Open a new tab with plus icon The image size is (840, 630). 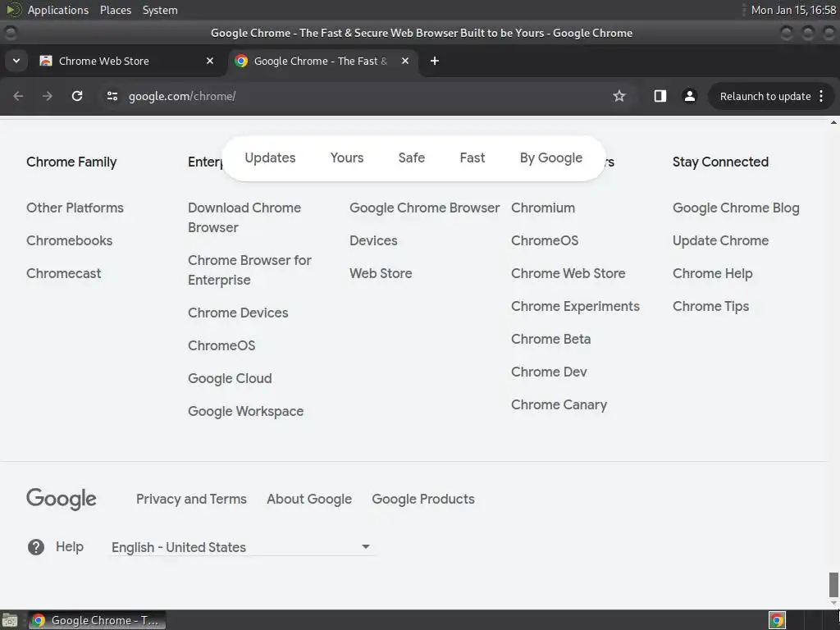[x=435, y=61]
